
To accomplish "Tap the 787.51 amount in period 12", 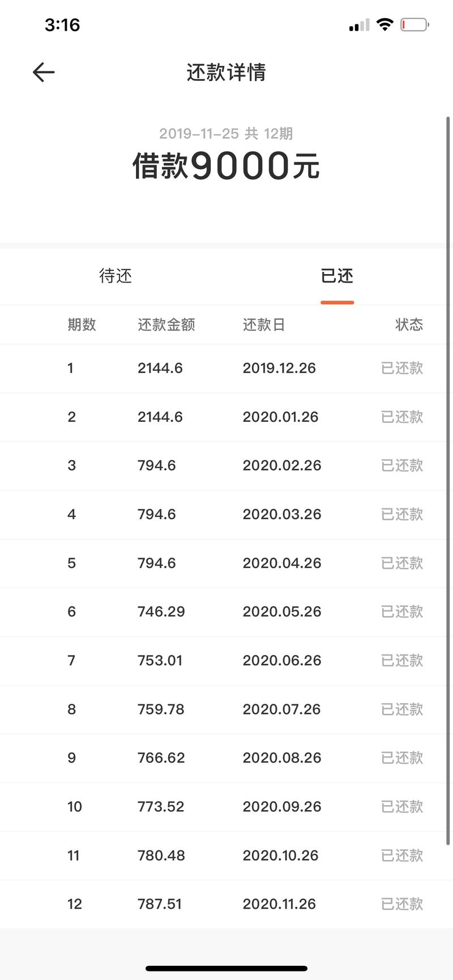I will pos(160,904).
